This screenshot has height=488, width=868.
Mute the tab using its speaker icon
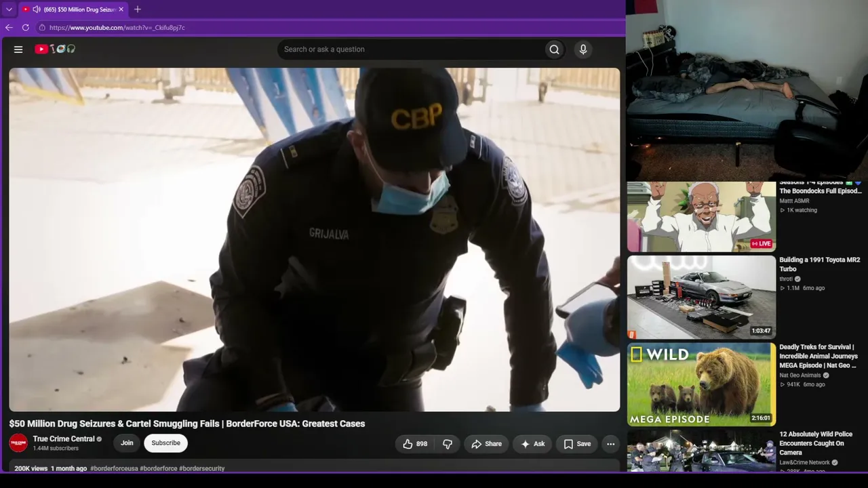pos(36,9)
